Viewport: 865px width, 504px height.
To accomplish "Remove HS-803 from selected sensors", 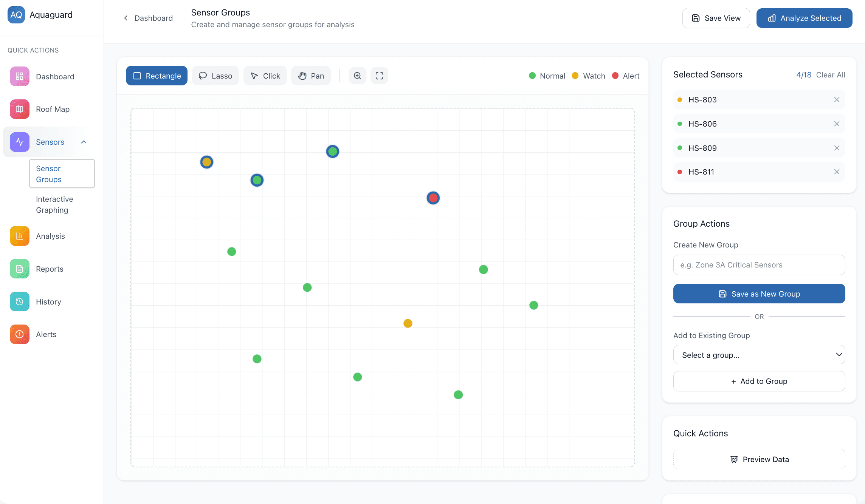I will [837, 100].
